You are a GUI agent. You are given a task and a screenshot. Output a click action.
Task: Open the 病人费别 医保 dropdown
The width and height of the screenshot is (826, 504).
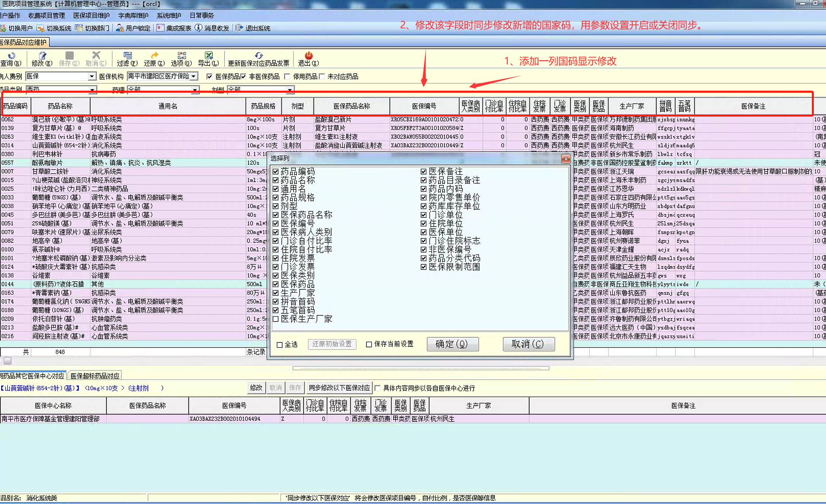coord(92,77)
